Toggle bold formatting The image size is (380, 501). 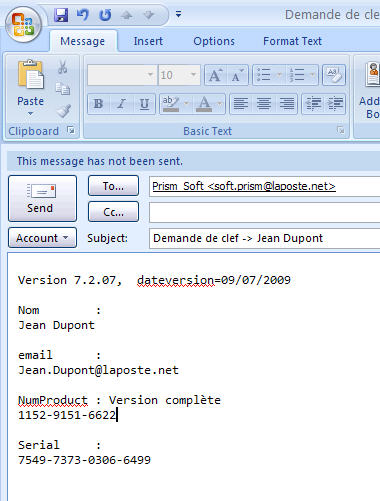(98, 104)
